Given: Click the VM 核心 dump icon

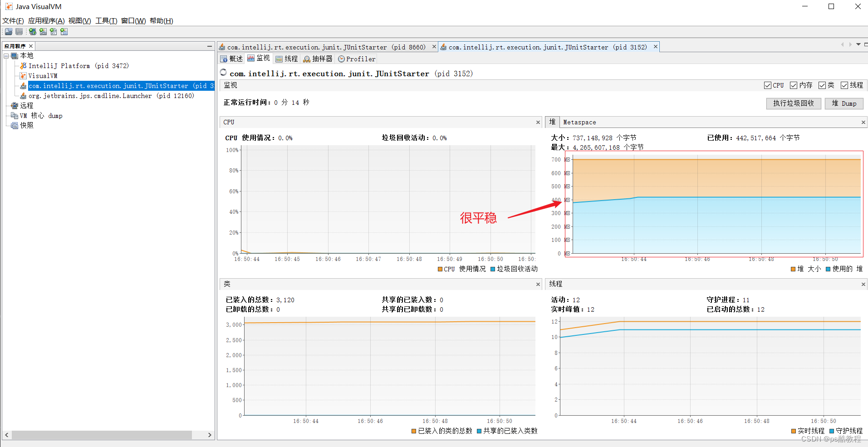Looking at the screenshot, I should point(15,116).
